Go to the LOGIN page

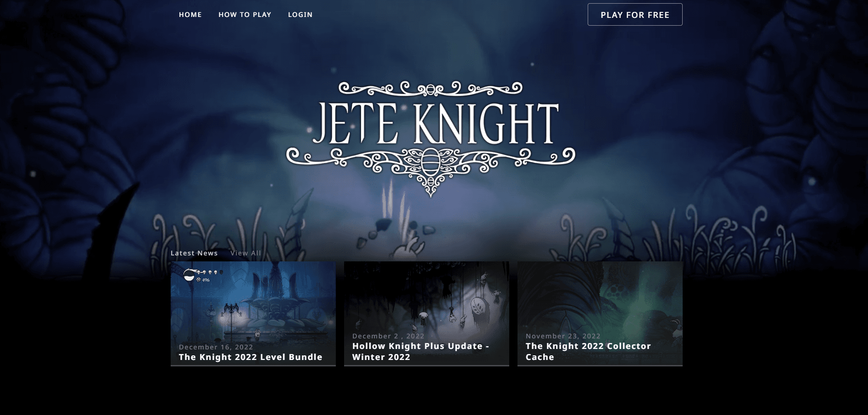coord(300,15)
